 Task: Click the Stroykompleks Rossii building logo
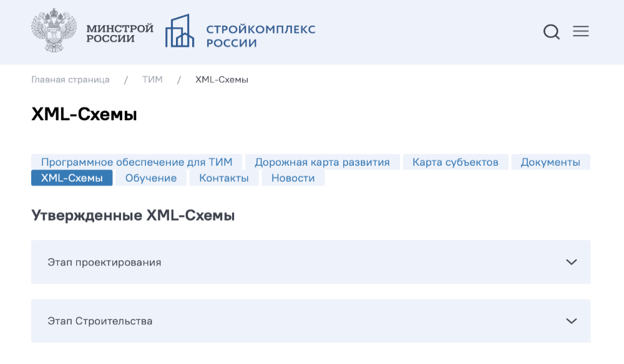click(180, 31)
